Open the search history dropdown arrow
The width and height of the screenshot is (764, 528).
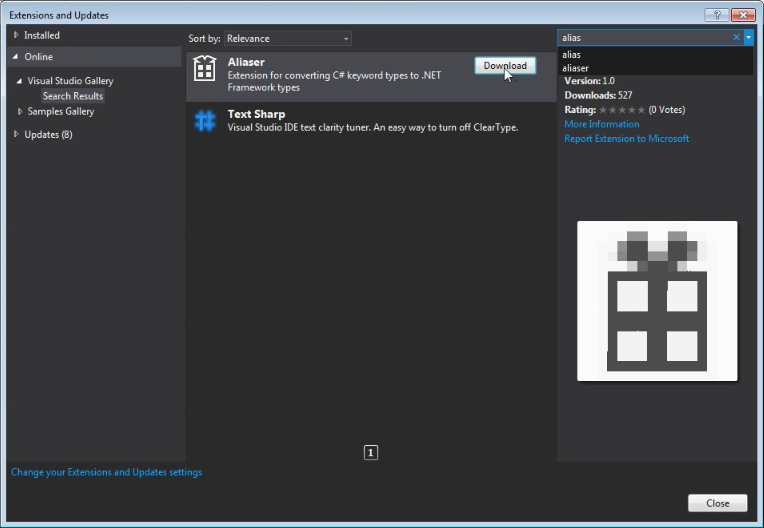[x=748, y=37]
